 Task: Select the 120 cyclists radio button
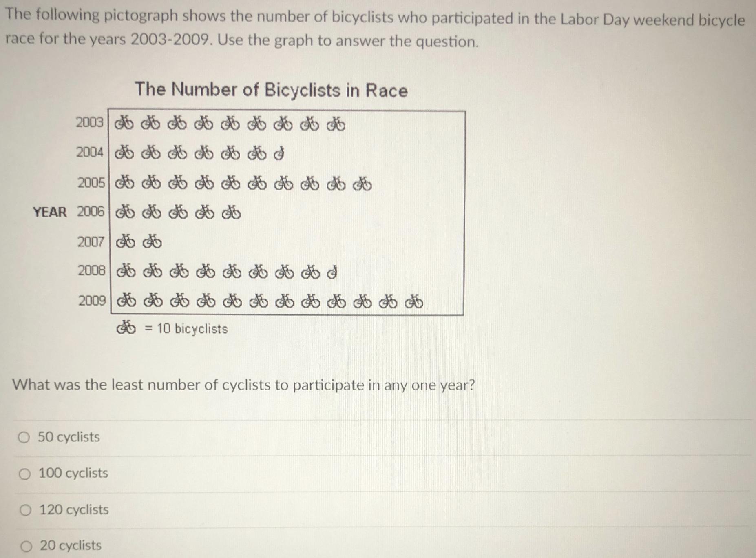25,510
